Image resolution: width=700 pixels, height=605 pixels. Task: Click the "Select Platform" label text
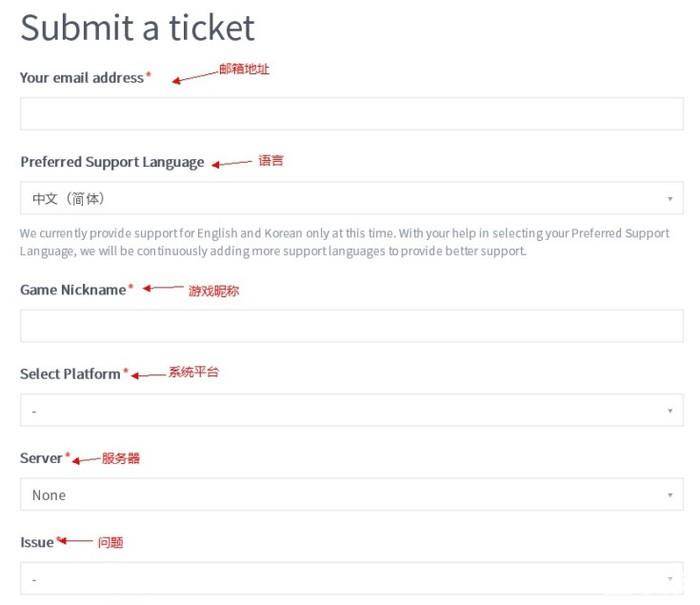[x=70, y=374]
